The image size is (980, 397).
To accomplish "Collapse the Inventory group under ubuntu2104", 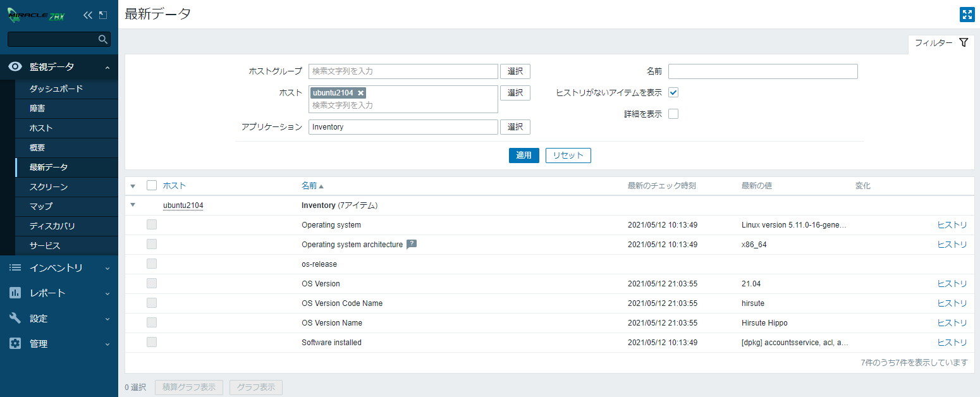I will tap(133, 205).
